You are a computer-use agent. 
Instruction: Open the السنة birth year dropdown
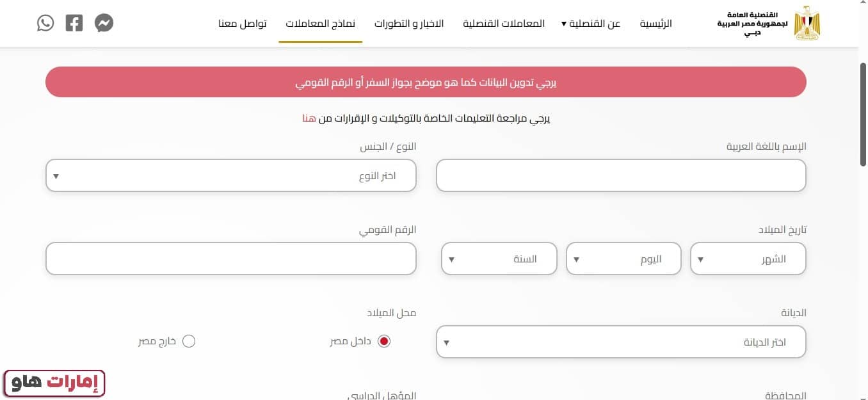[x=499, y=259]
